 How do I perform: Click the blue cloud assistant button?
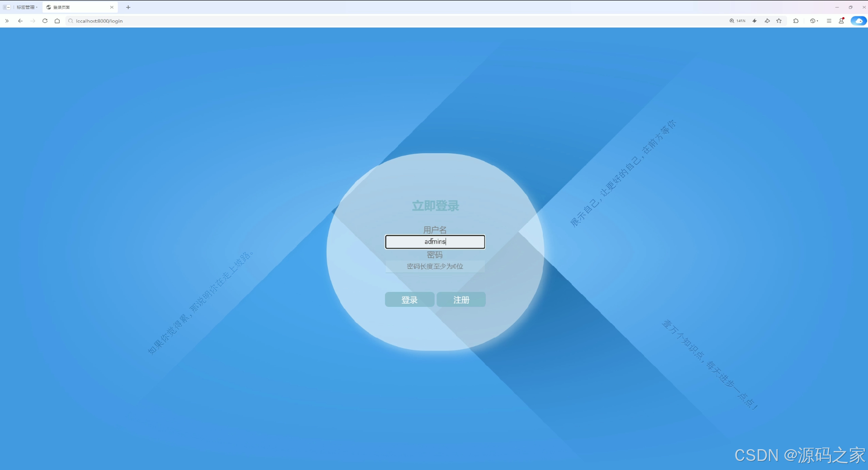point(859,21)
